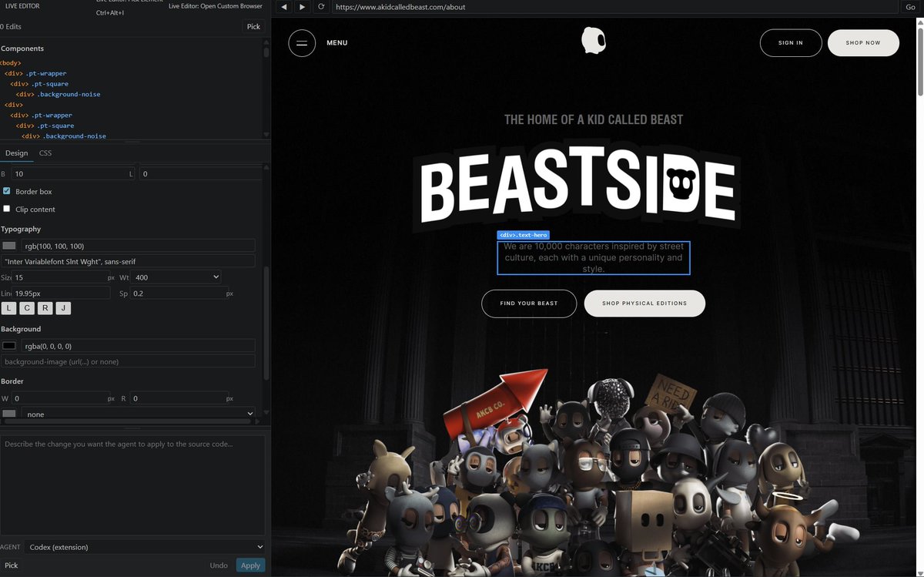Viewport: 924px width, 577px height.
Task: Click the change description text area
Action: click(x=132, y=485)
